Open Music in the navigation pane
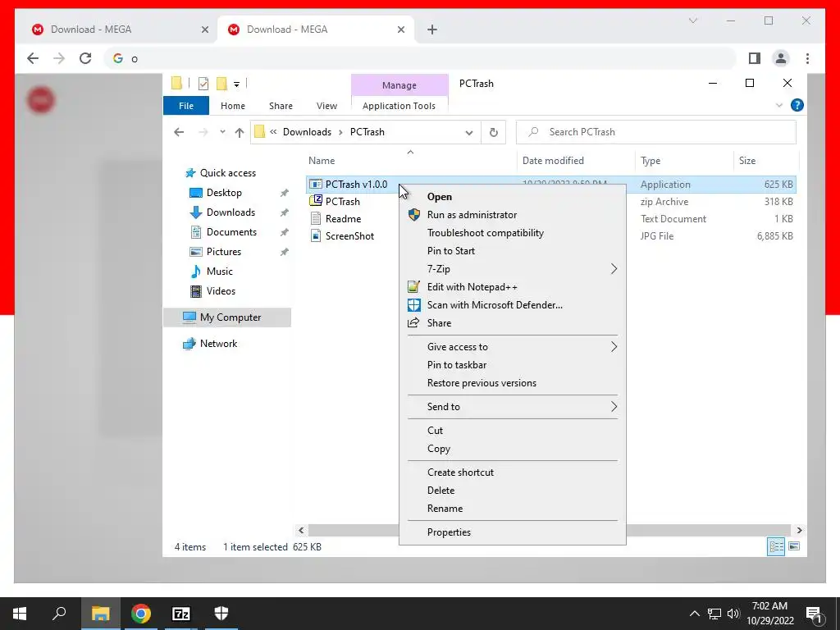Screen dimensions: 840x630 [x=219, y=272]
